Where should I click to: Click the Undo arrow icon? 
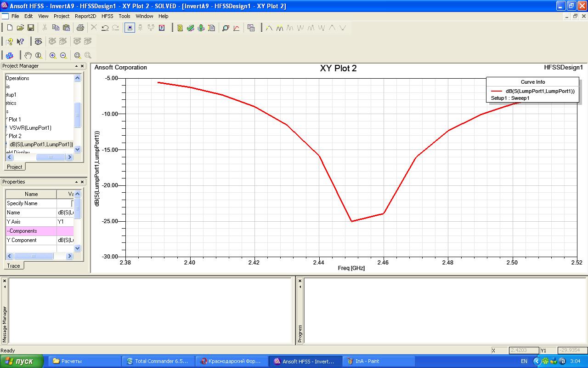105,28
